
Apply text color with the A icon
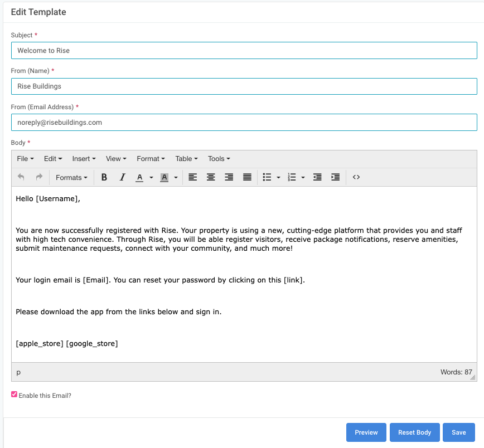(139, 177)
